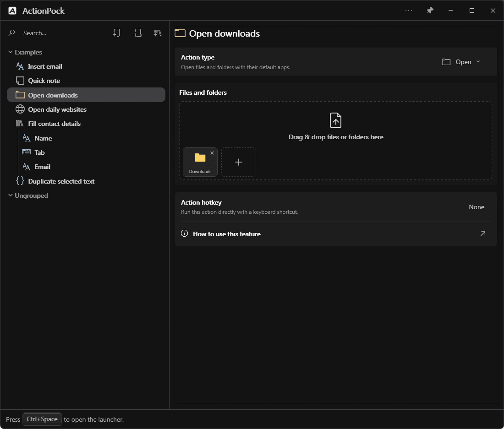Click the external link arrow icon
504x429 pixels.
(483, 234)
